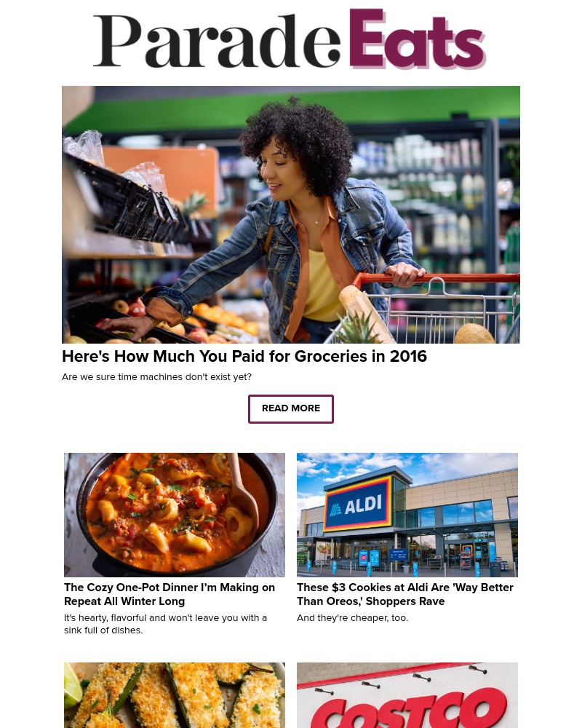Click 'Are we sure time machines' subtitle
The image size is (582, 728).
tap(157, 377)
